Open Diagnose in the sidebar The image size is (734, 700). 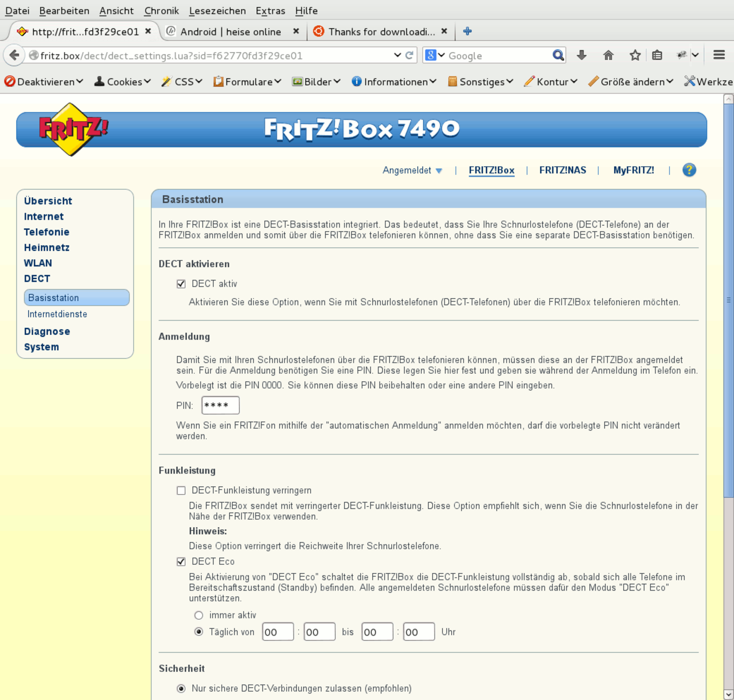pyautogui.click(x=47, y=331)
